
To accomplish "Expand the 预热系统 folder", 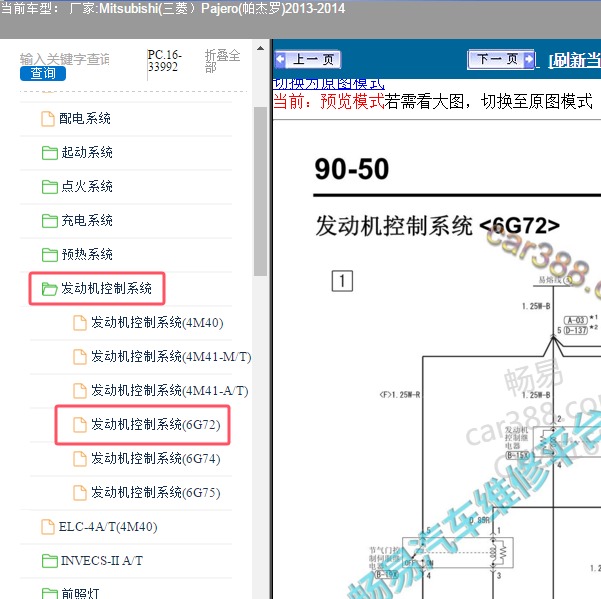I will pos(87,254).
